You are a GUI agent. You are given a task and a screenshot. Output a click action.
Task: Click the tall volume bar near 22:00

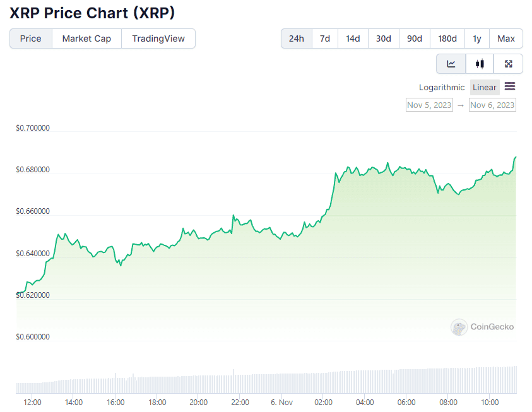233,381
